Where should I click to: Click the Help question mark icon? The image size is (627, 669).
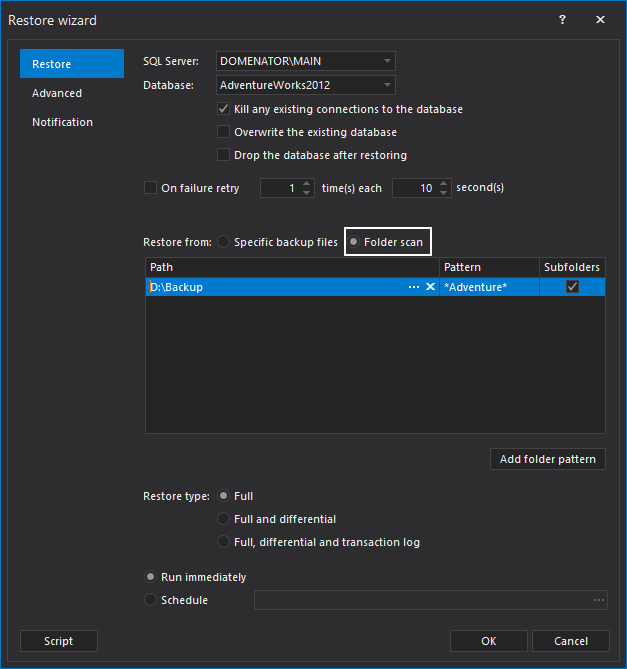[562, 19]
